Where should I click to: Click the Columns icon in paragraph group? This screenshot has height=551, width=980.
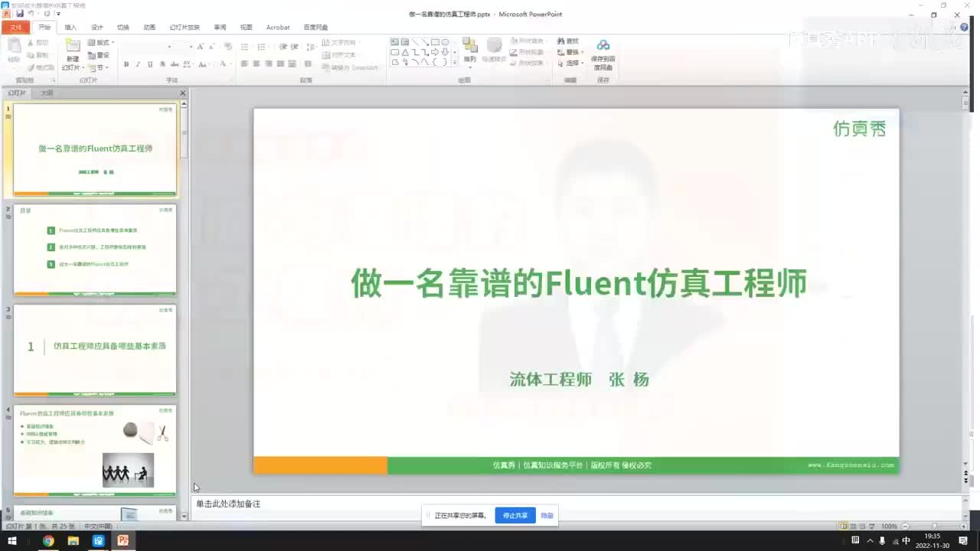tap(308, 64)
